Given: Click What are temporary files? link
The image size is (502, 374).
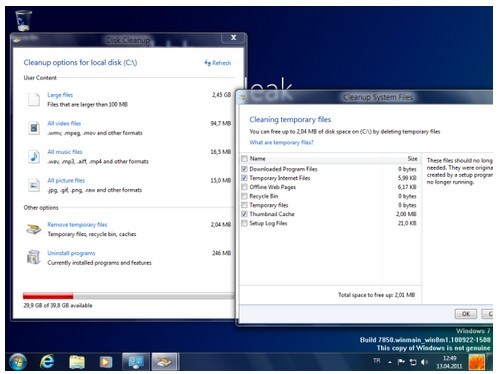Looking at the screenshot, I should (x=281, y=142).
